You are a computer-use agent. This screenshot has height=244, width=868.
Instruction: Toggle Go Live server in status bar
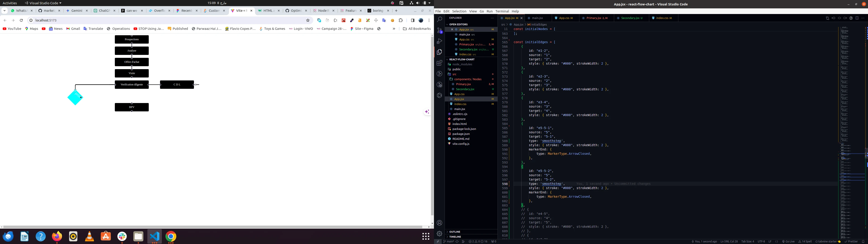click(788, 241)
